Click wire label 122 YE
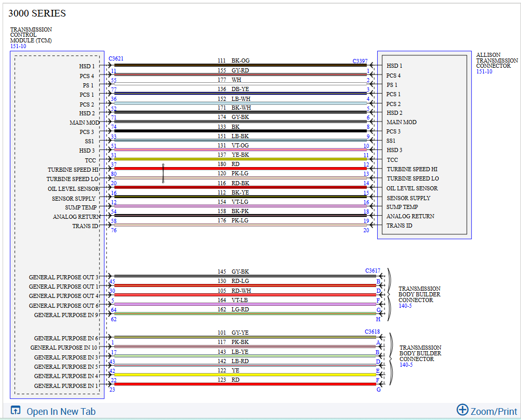This screenshot has width=521, height=420. point(229,370)
